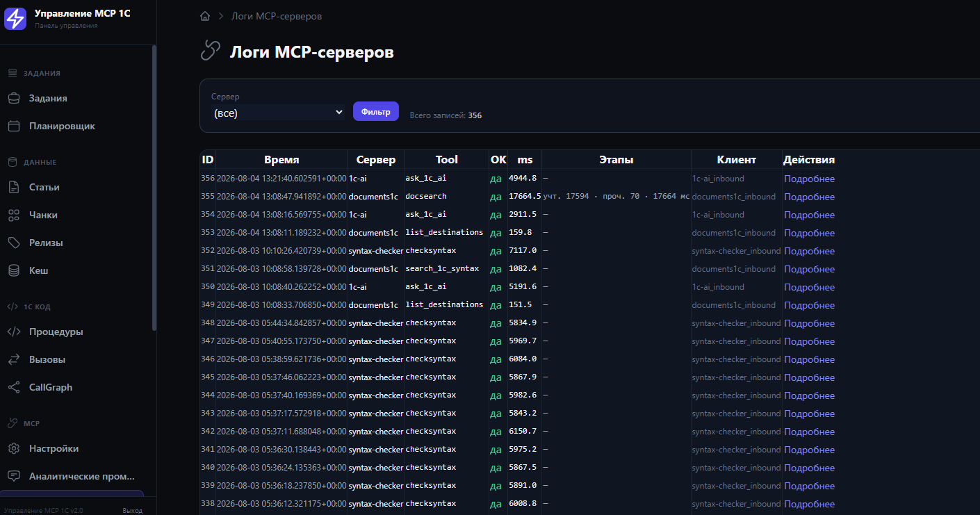Click the CallGraph share icon
The image size is (980, 515).
14,387
